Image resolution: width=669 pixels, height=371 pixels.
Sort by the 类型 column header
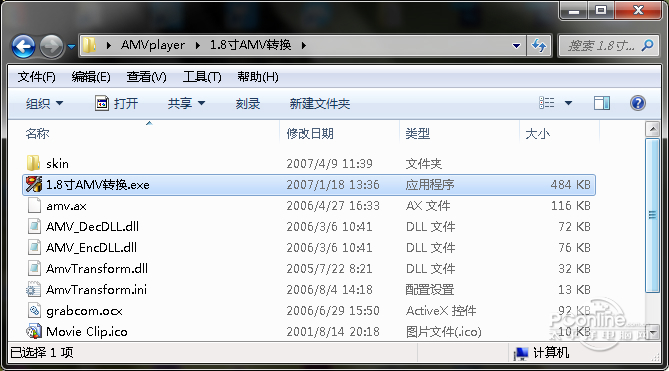[417, 133]
